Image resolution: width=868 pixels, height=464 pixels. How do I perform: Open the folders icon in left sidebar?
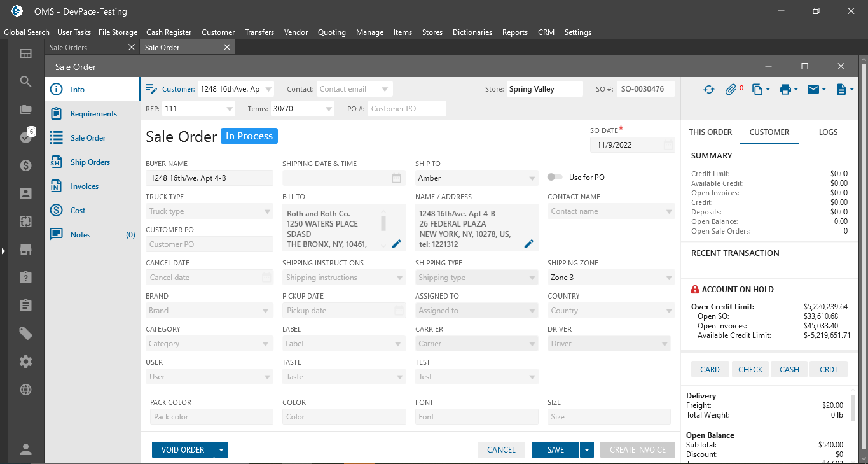point(25,109)
